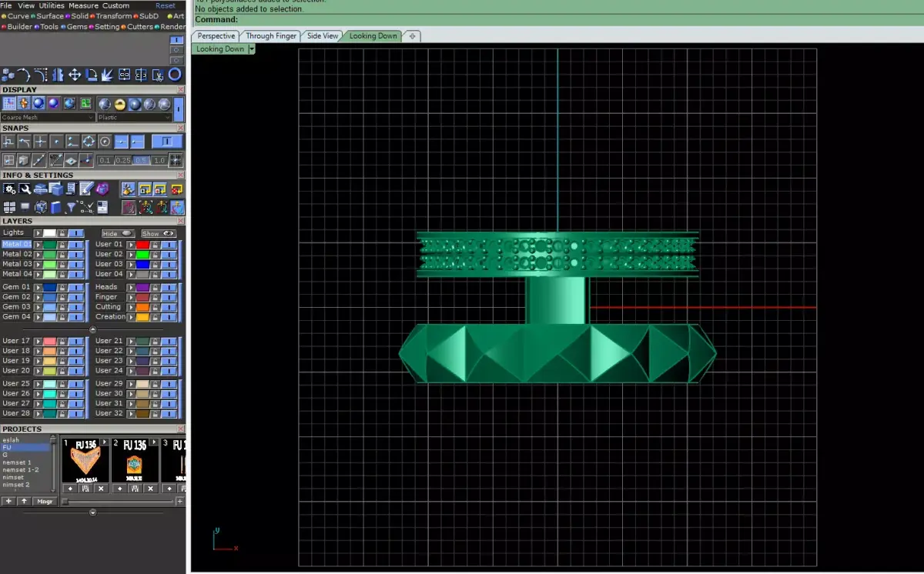The height and width of the screenshot is (574, 924).
Task: Toggle visibility of Gem 01 layer
Action: coord(76,288)
